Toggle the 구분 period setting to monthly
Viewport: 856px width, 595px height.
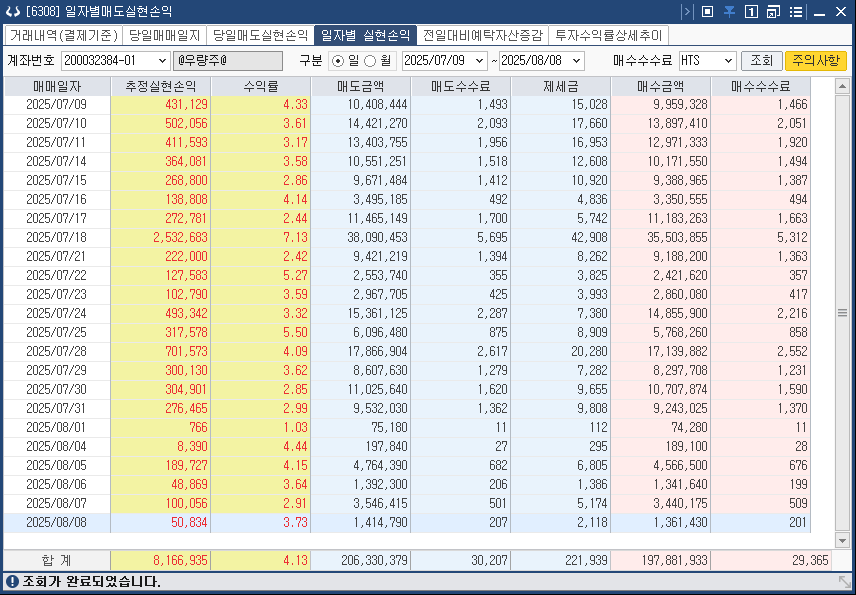[369, 61]
